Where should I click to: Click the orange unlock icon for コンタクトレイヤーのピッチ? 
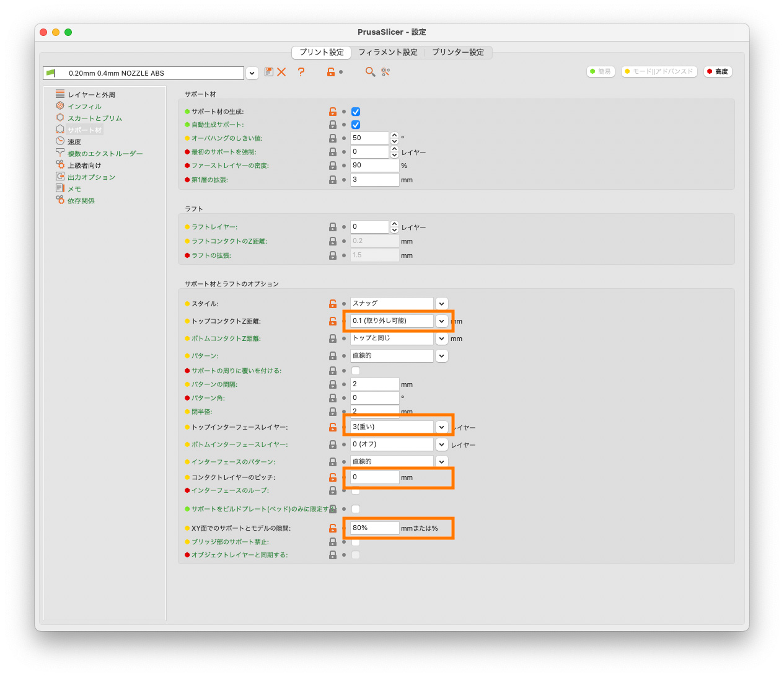point(333,477)
